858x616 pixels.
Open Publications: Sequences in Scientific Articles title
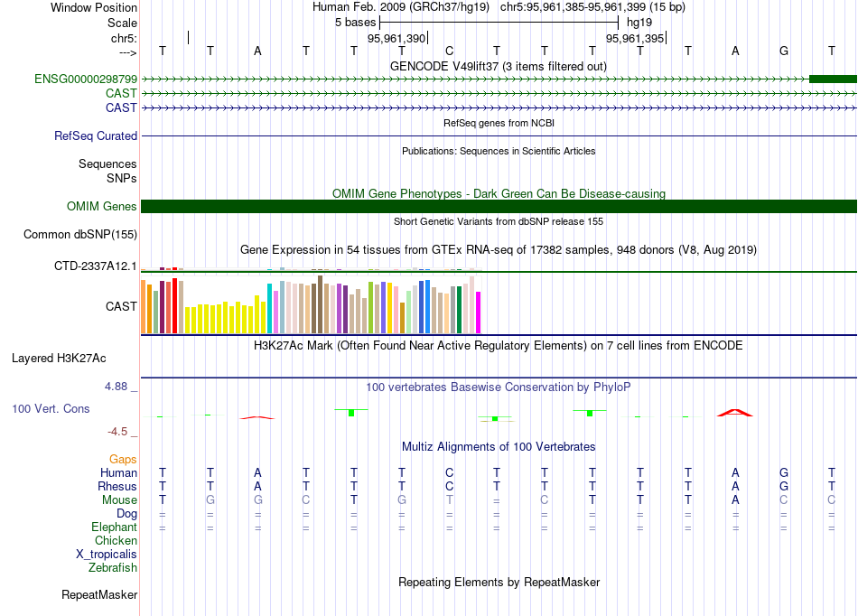(499, 151)
